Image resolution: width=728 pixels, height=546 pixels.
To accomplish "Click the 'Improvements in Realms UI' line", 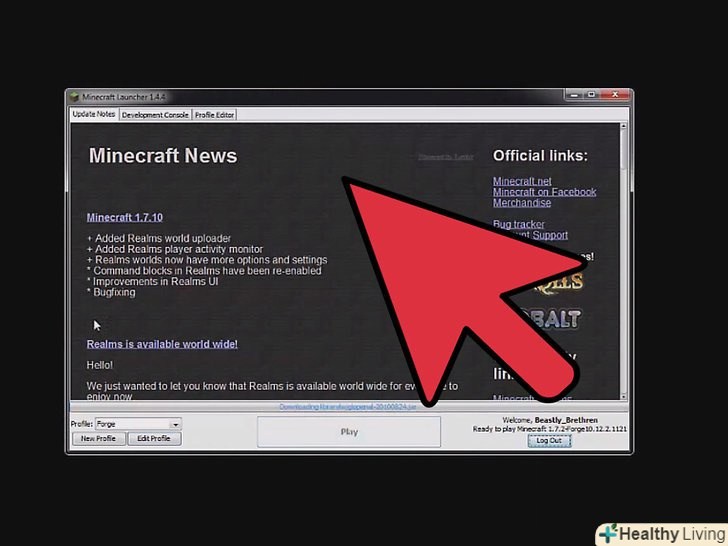I will pyautogui.click(x=153, y=282).
